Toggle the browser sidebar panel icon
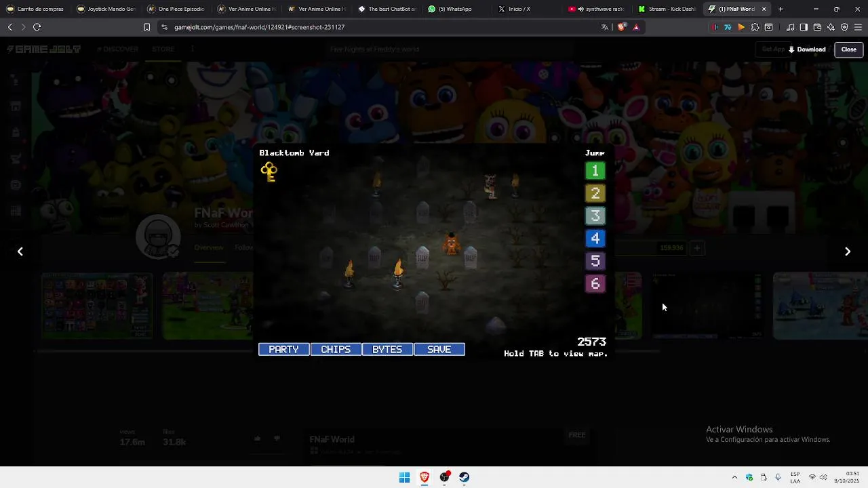Image resolution: width=868 pixels, height=488 pixels. pos(804,27)
